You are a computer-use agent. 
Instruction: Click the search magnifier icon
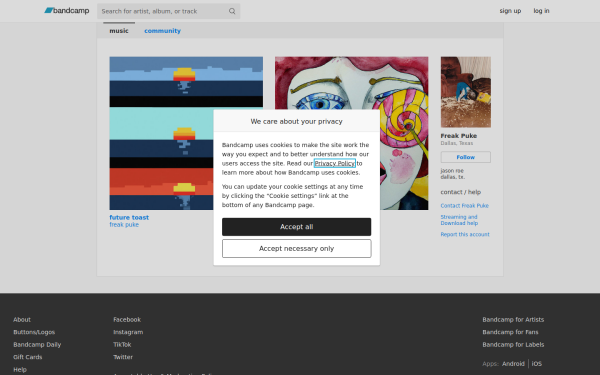point(232,11)
